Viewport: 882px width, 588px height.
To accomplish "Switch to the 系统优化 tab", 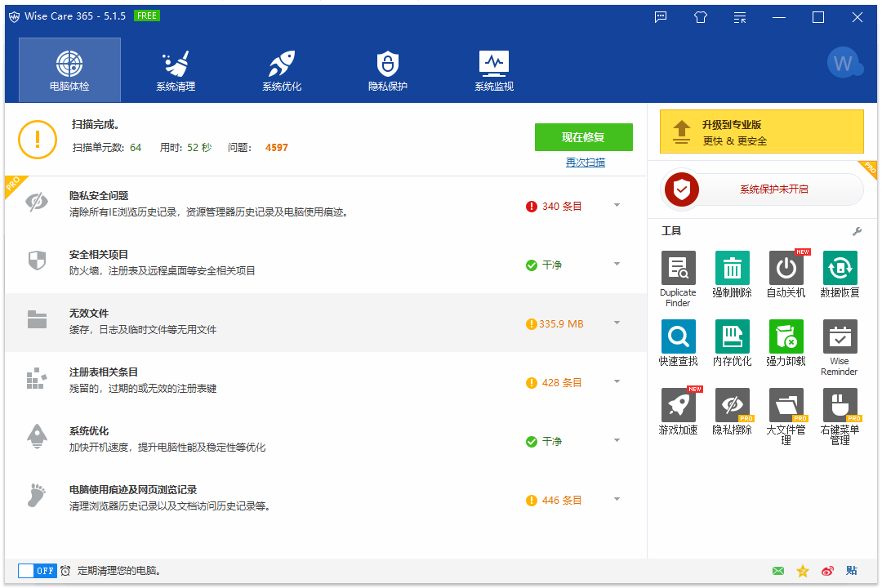I will click(282, 69).
